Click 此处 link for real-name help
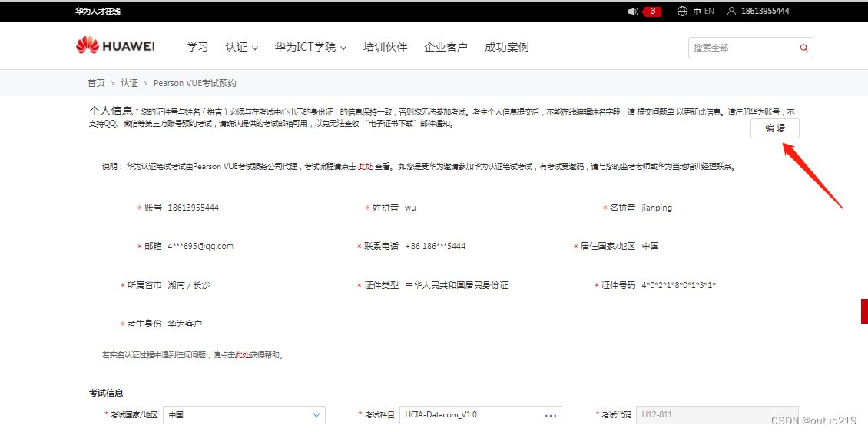The image size is (868, 432). 243,354
